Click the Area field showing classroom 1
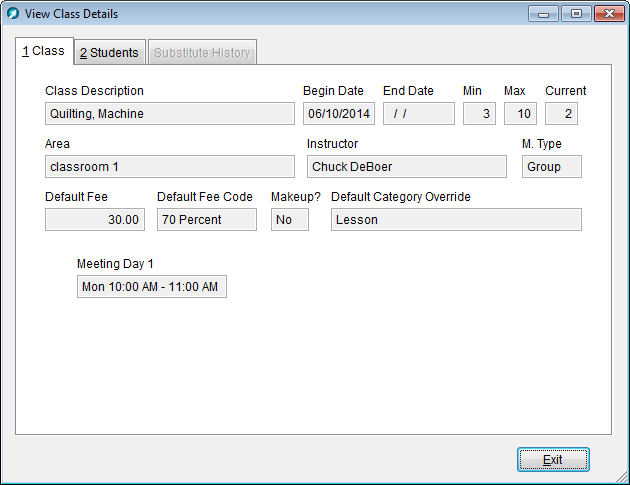The height and width of the screenshot is (485, 630). click(170, 167)
